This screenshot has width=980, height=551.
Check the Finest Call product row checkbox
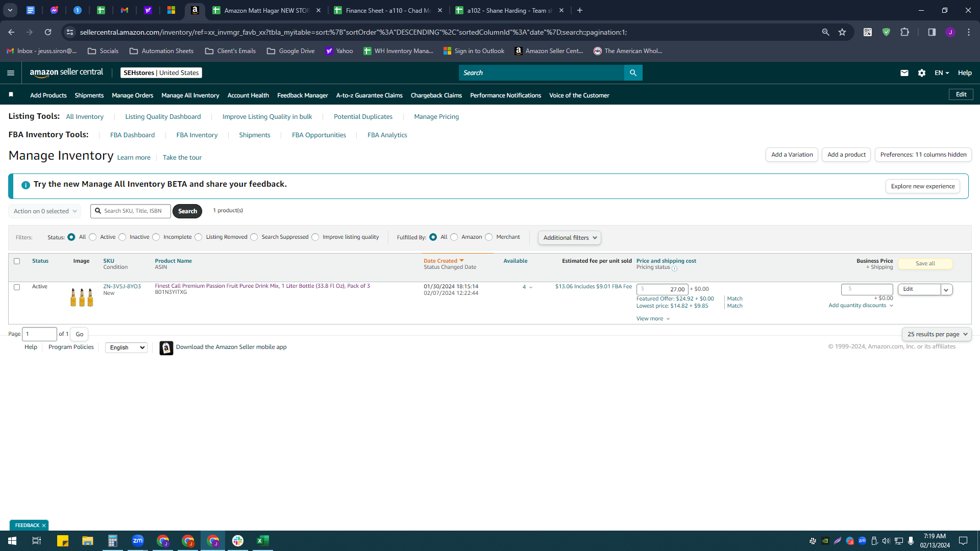tap(17, 287)
